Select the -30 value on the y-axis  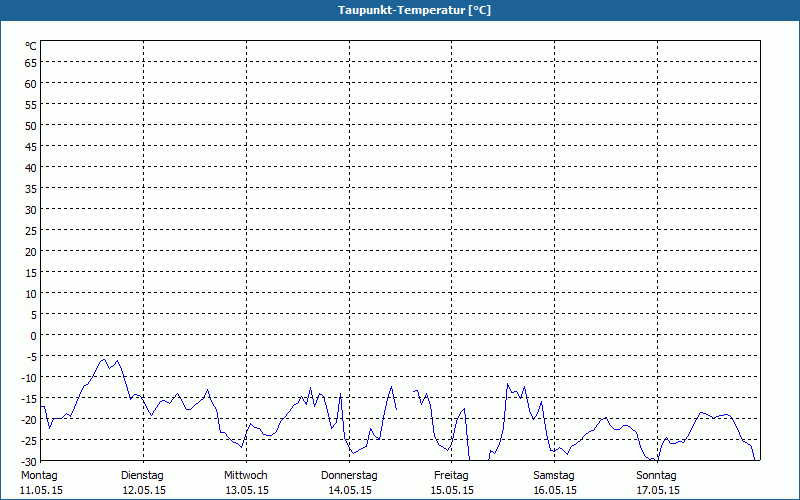(x=29, y=462)
